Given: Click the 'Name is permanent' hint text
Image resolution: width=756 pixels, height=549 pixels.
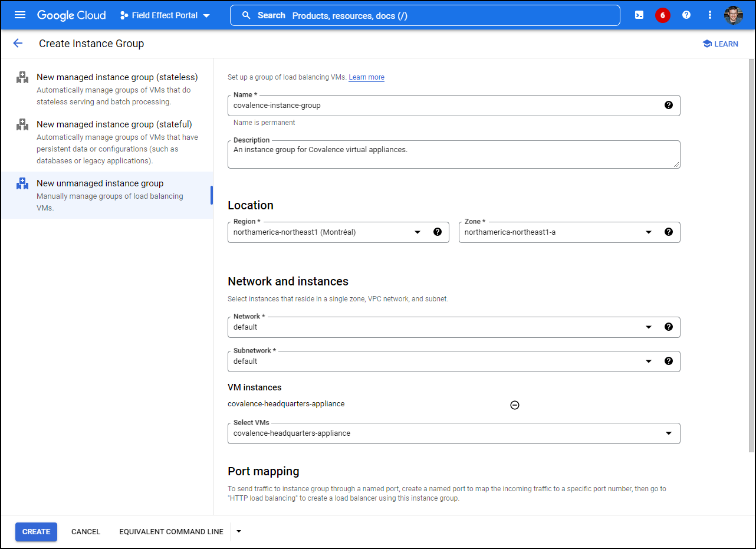Looking at the screenshot, I should point(264,123).
